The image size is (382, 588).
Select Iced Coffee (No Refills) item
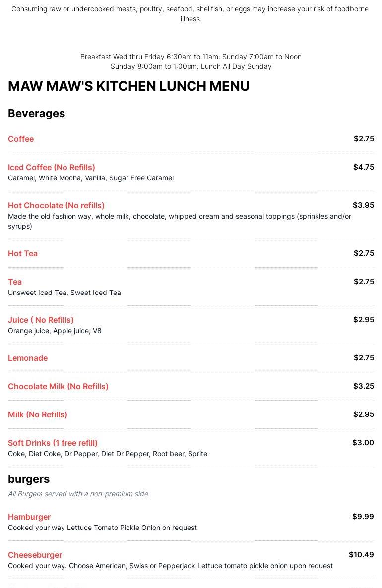(x=52, y=167)
